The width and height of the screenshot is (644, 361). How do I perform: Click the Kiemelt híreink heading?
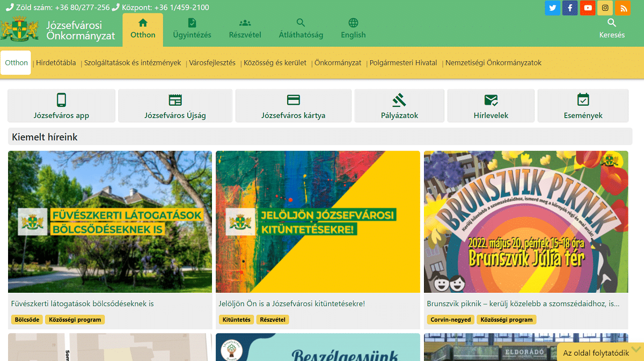(45, 137)
